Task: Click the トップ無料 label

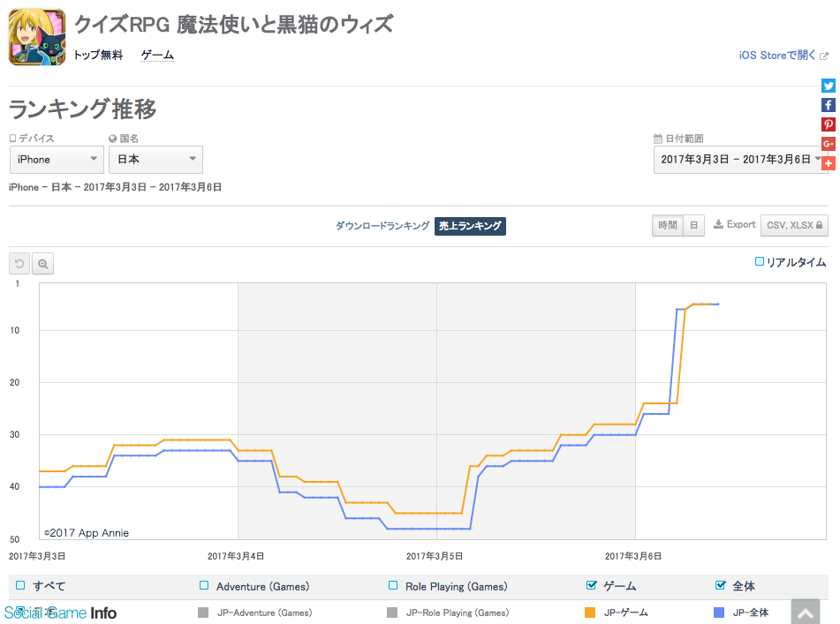Action: [x=98, y=55]
